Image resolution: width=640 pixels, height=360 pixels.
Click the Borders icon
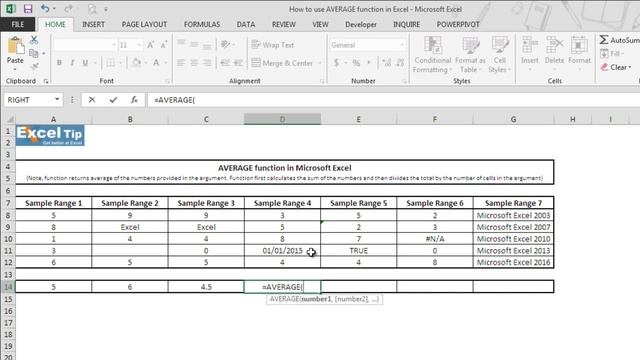pyautogui.click(x=110, y=63)
